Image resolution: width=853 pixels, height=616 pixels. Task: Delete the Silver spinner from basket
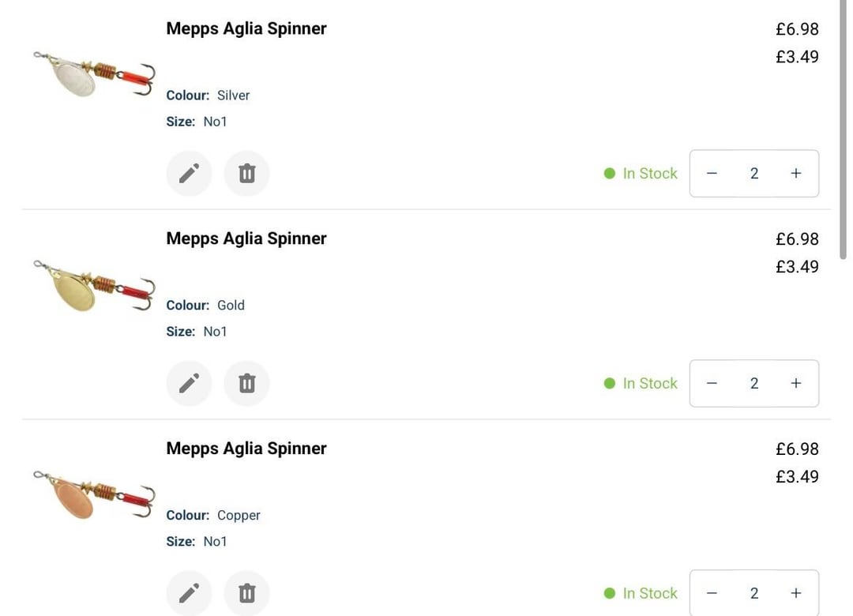[247, 174]
